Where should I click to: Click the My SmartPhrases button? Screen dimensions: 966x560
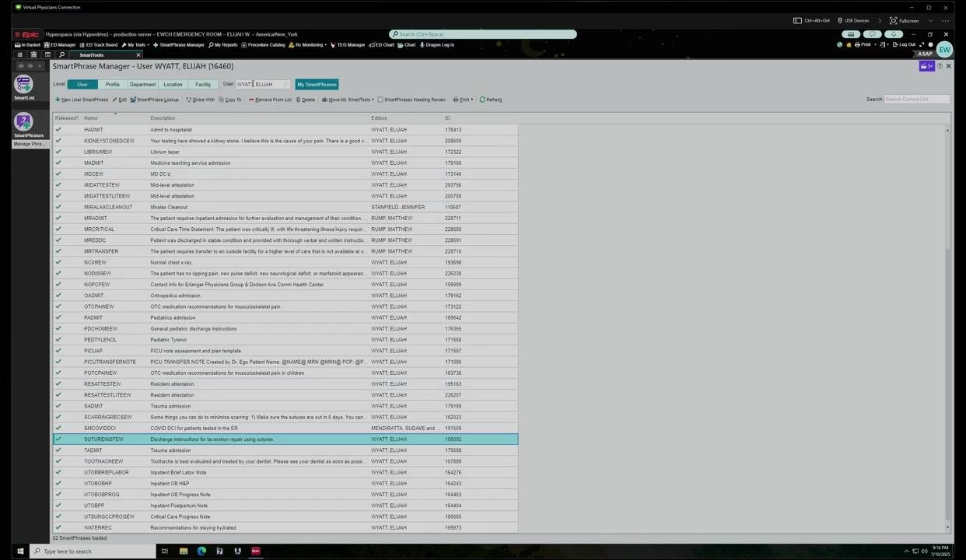click(317, 84)
